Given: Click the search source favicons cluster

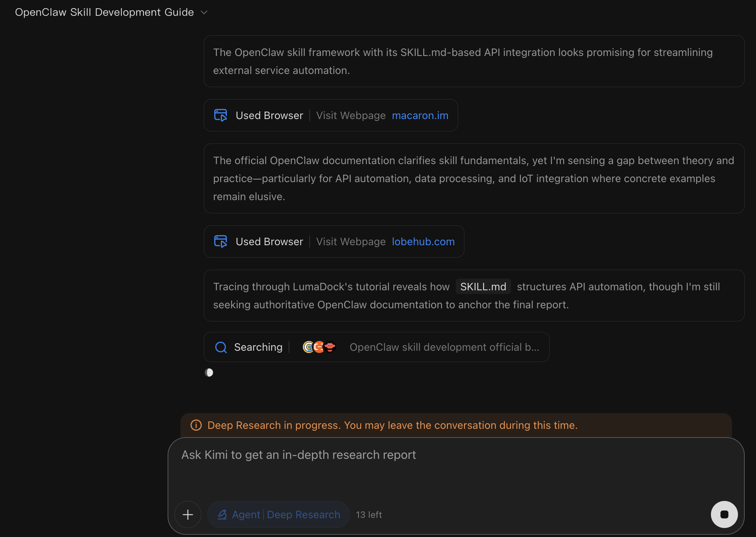Looking at the screenshot, I should [x=319, y=347].
